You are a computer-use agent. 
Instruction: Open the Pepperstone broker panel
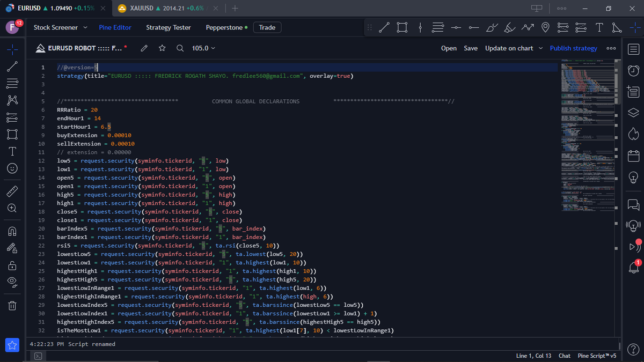226,27
